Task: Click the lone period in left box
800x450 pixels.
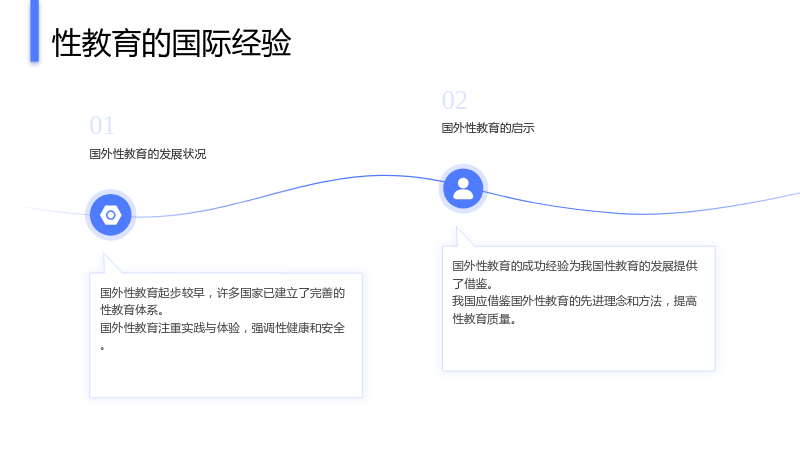Action: click(103, 348)
